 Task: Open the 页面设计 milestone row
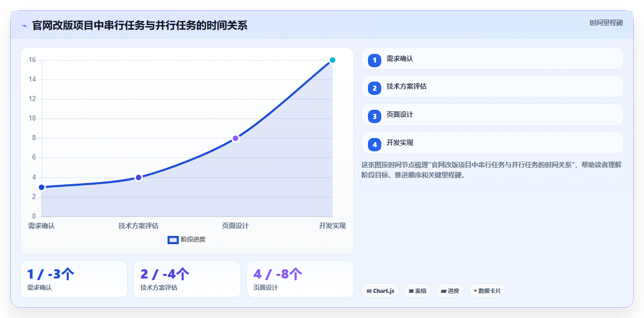coord(493,115)
